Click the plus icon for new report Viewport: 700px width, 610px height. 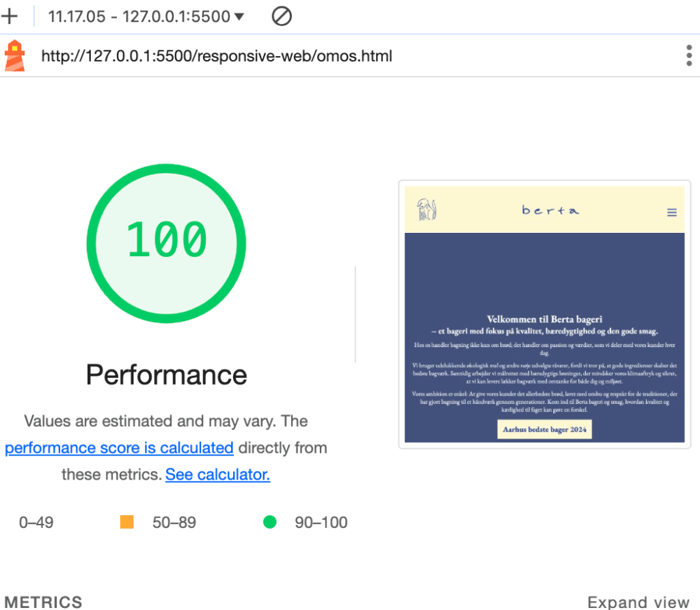(x=10, y=16)
